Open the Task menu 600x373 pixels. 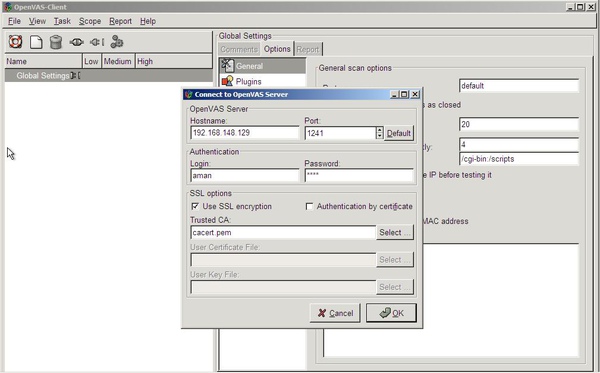(62, 21)
